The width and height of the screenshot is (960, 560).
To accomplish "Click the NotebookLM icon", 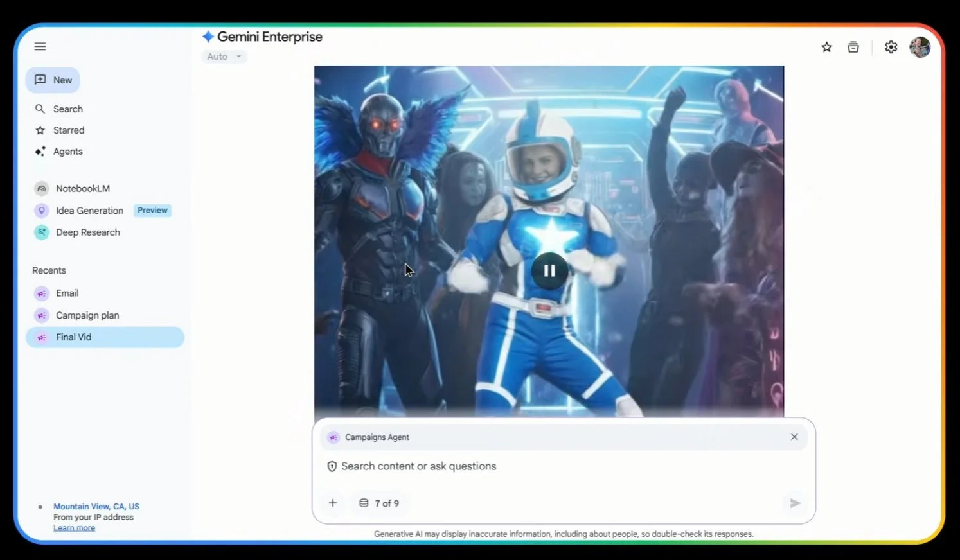I will coord(42,188).
